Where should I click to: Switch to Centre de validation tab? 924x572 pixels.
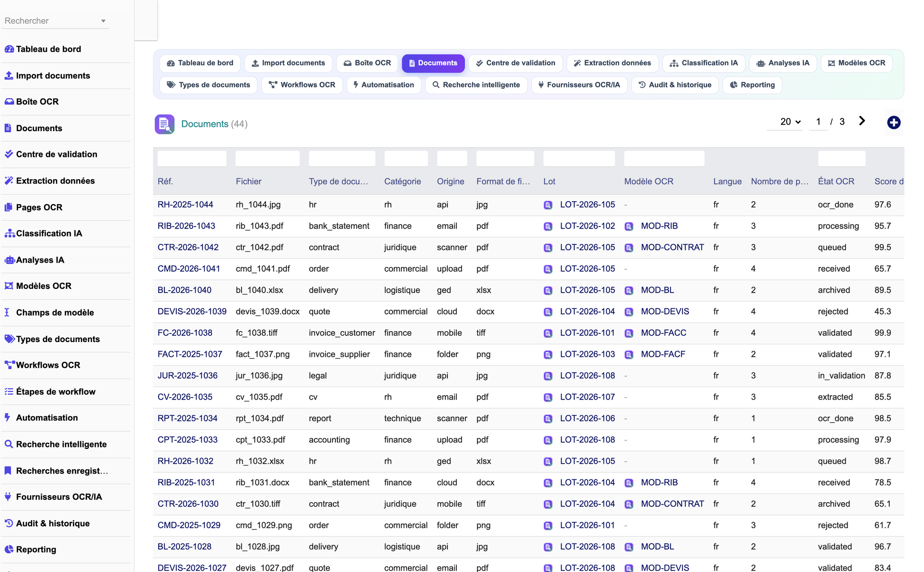(515, 63)
